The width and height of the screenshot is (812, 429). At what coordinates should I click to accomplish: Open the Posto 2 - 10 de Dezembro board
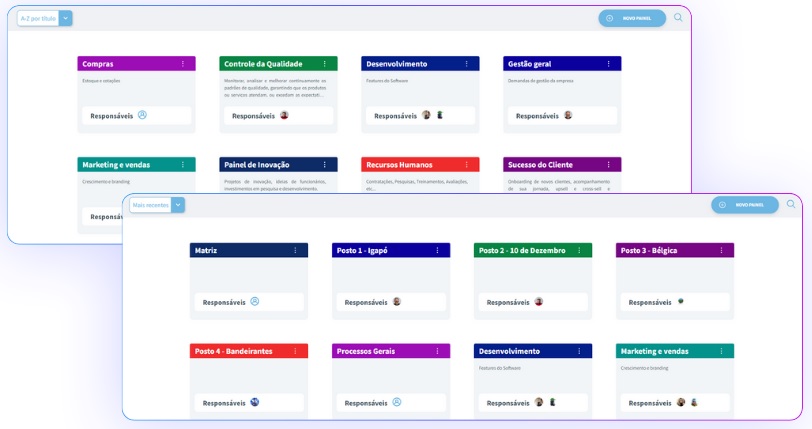tap(522, 250)
